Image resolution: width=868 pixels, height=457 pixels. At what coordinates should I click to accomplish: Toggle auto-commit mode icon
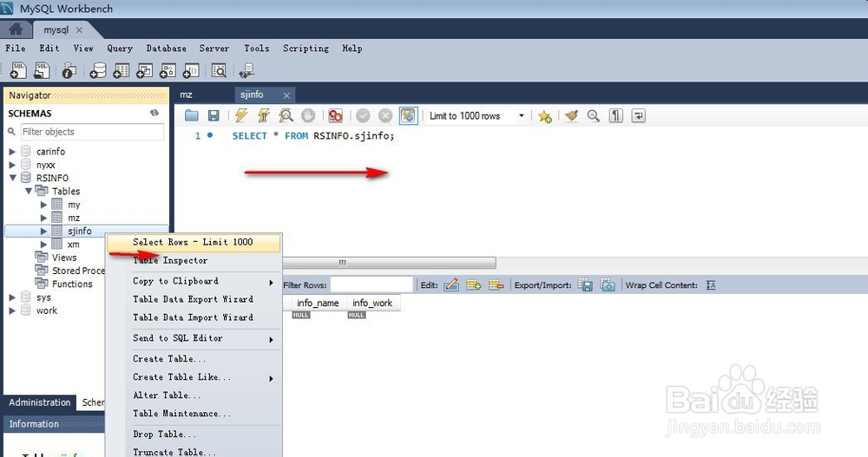coord(408,115)
